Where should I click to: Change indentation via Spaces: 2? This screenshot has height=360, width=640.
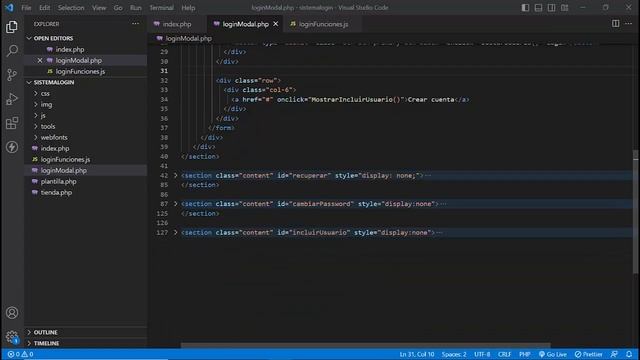[x=454, y=354]
